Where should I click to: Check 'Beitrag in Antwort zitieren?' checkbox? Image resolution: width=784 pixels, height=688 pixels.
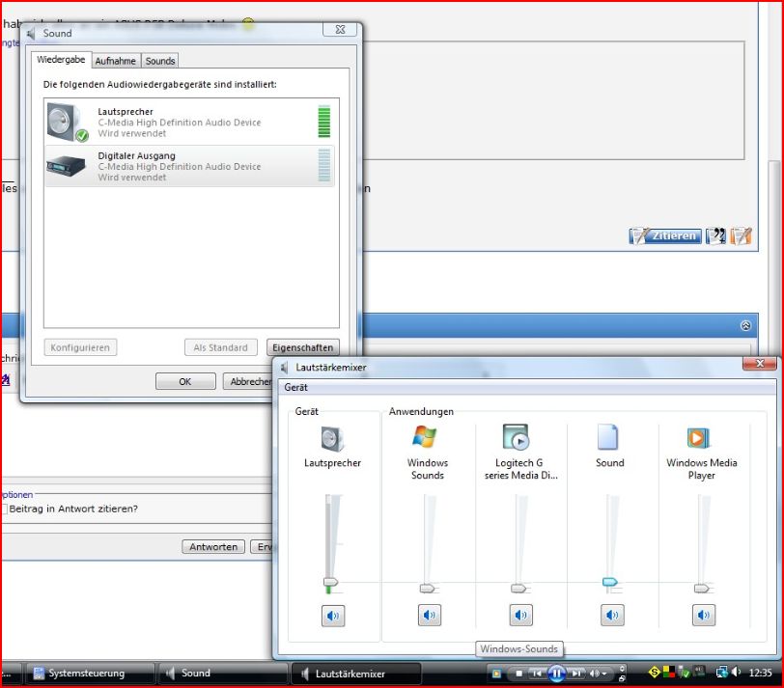(4, 509)
